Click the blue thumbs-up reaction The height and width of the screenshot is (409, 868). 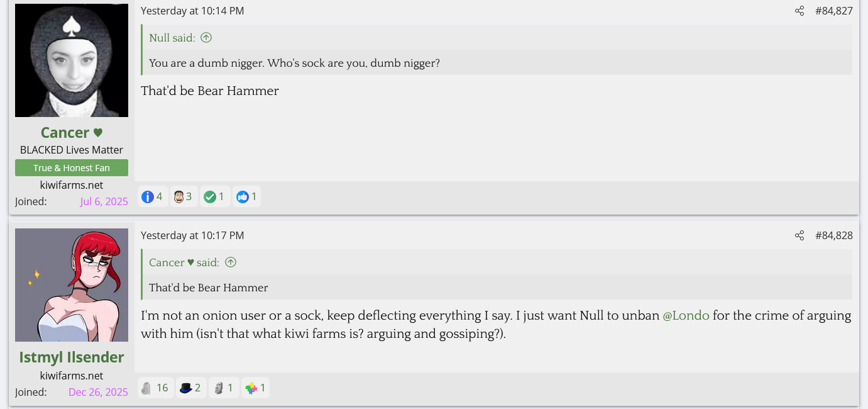pos(243,197)
